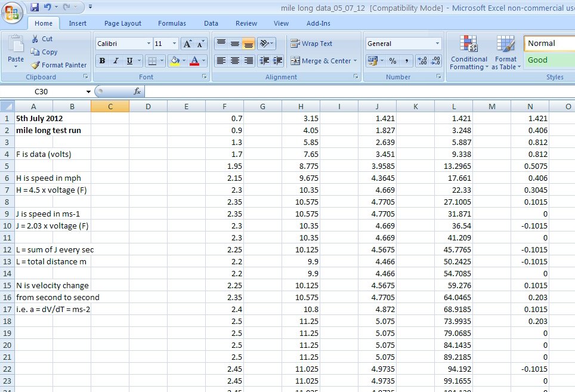
Task: Toggle italic formatting
Action: pyautogui.click(x=116, y=61)
